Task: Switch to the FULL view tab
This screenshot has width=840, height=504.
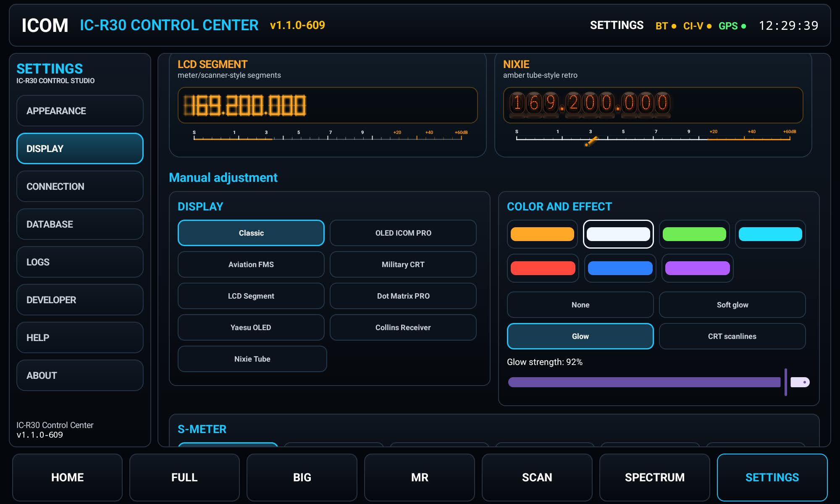Action: pos(184,478)
